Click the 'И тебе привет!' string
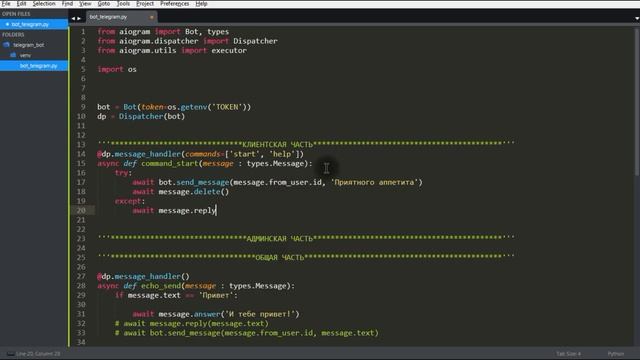 click(x=260, y=314)
